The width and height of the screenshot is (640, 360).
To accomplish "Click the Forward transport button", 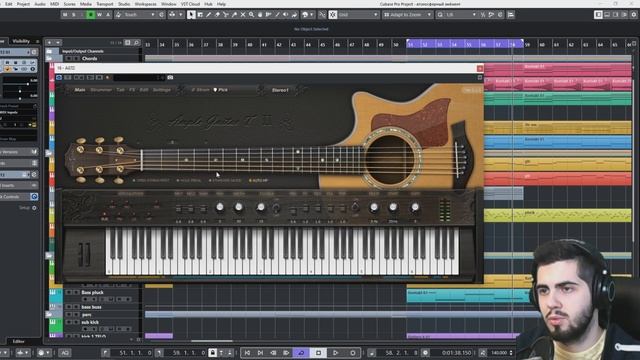I will tap(286, 353).
